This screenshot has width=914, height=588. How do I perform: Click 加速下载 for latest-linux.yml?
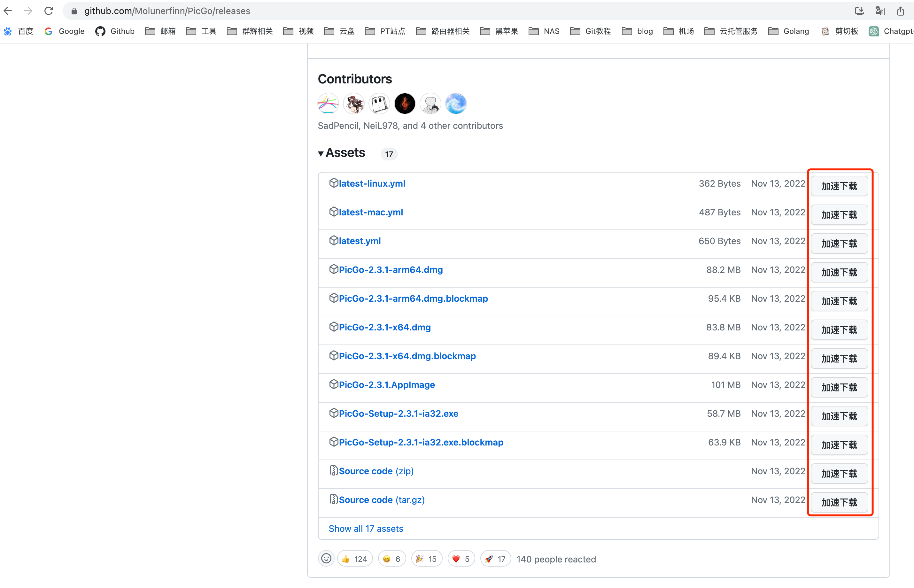click(839, 186)
